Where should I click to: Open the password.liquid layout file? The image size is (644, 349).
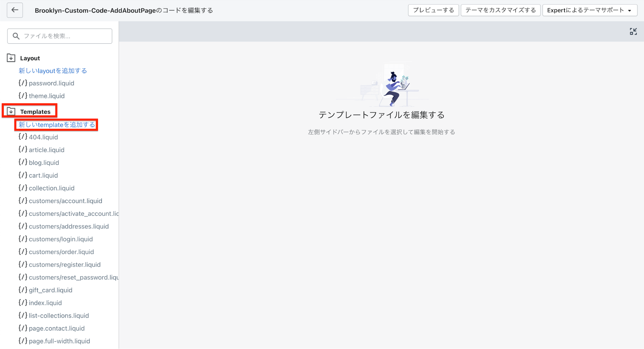coord(52,83)
